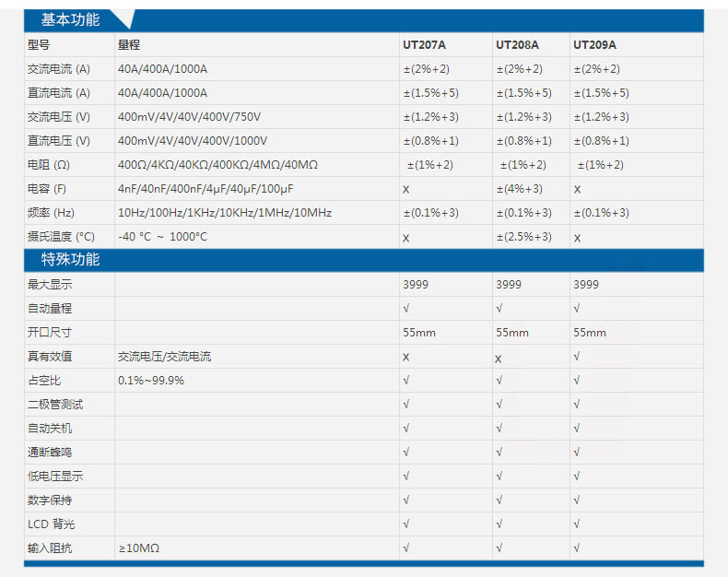Select the 频率 (Hz) row label
The width and height of the screenshot is (728, 577).
(x=51, y=213)
